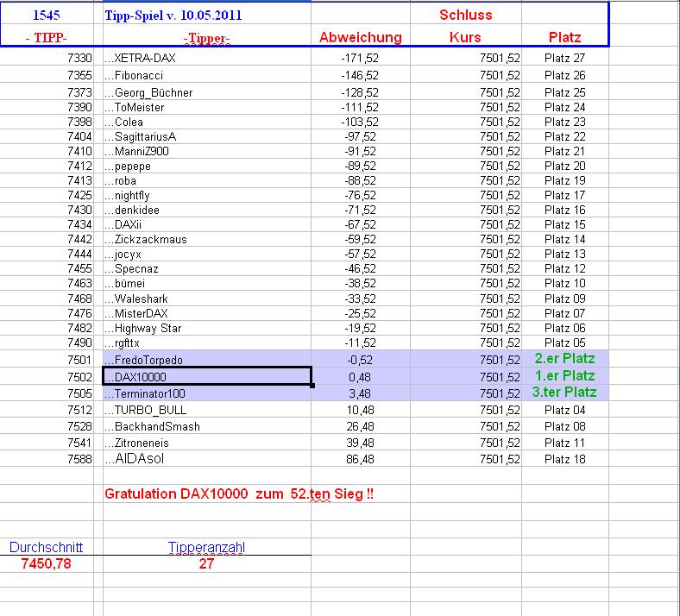
Task: Click the TURBO_BULL cell
Action: point(207,410)
